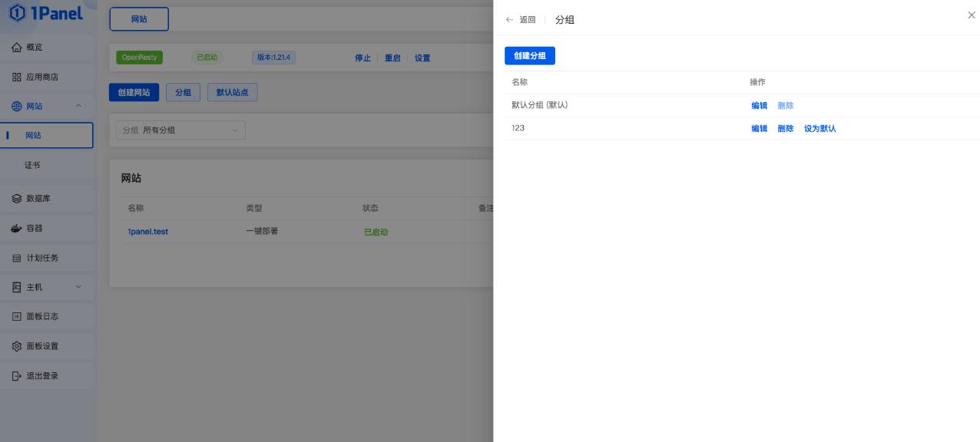980x442 pixels.
Task: Click the 状态 column header
Action: pos(371,208)
